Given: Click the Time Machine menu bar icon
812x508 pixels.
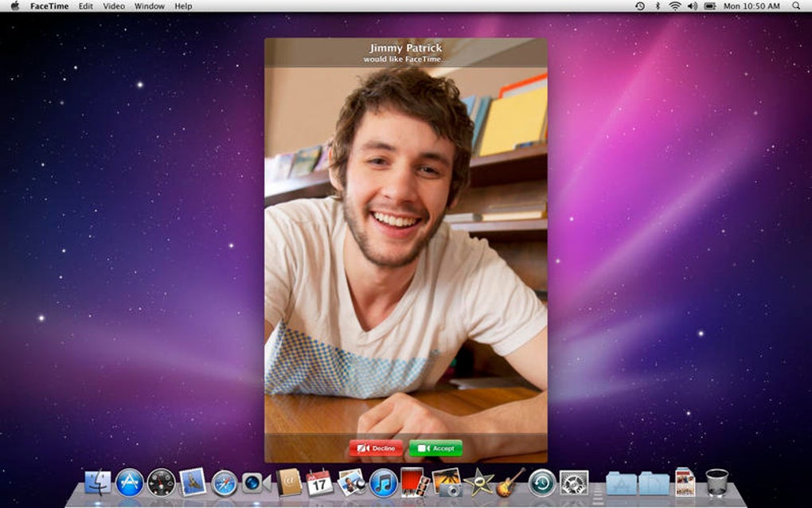Looking at the screenshot, I should point(640,6).
